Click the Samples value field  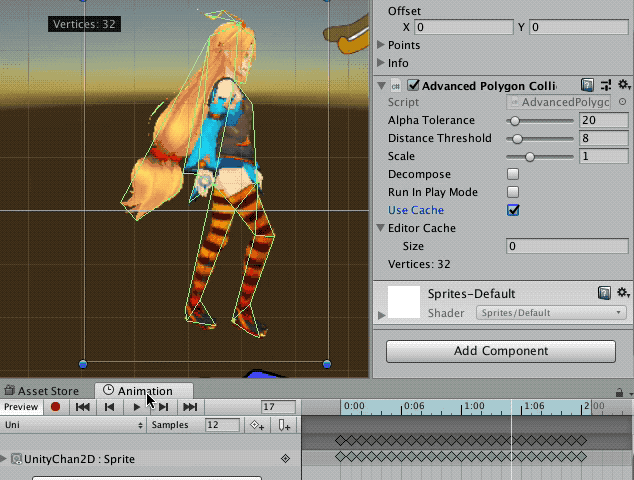[x=222, y=425]
